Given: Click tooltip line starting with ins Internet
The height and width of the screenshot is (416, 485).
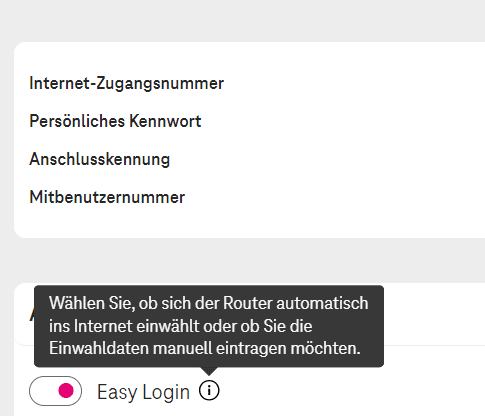Looking at the screenshot, I should (180, 326).
